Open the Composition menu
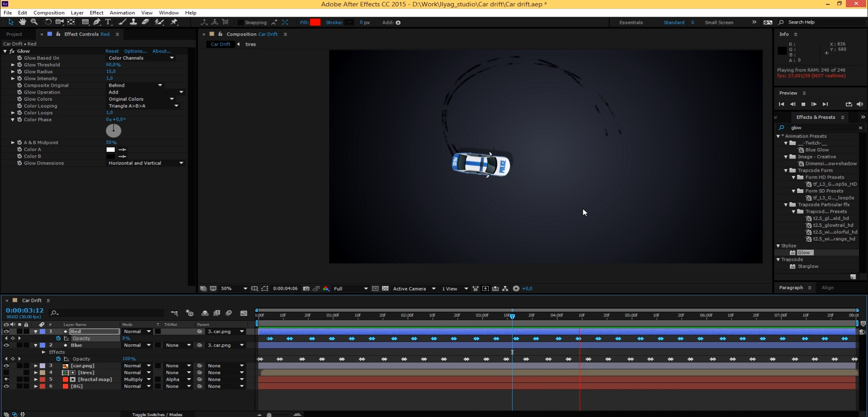The height and width of the screenshot is (417, 868). pos(49,13)
